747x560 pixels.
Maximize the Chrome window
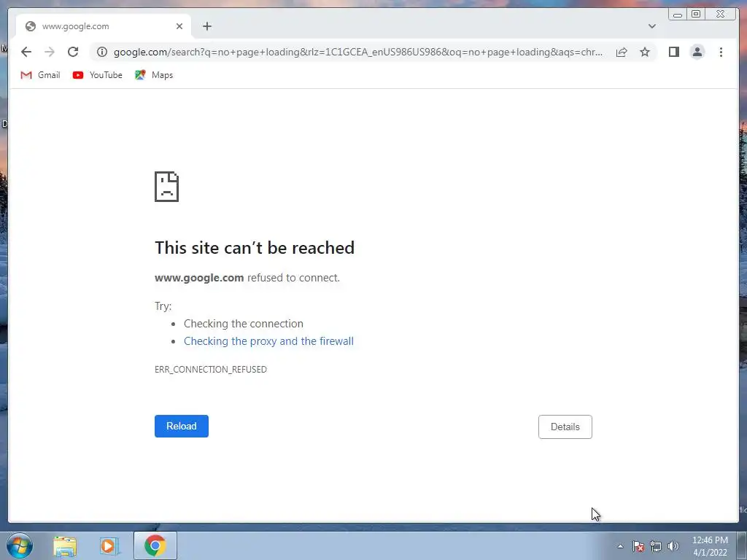[x=695, y=15]
